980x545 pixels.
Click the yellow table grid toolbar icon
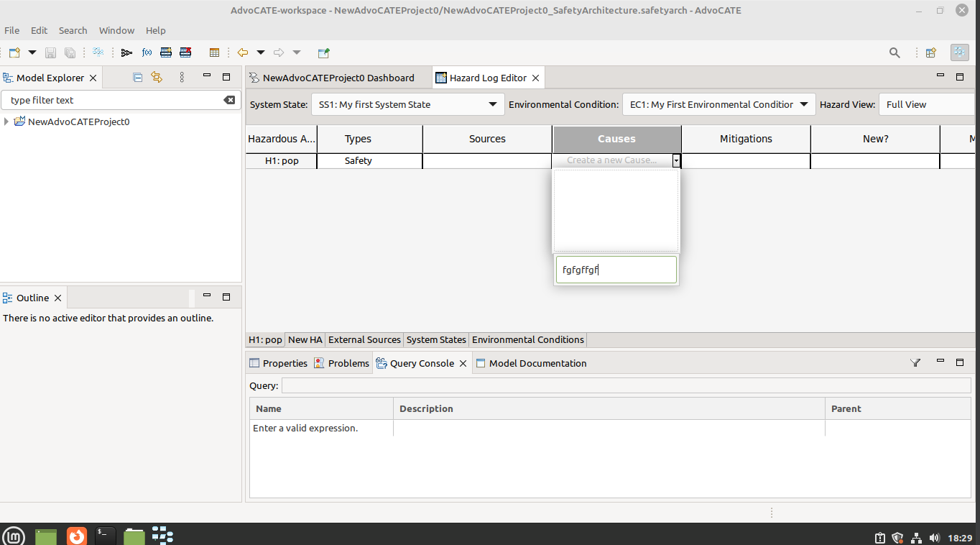point(214,52)
